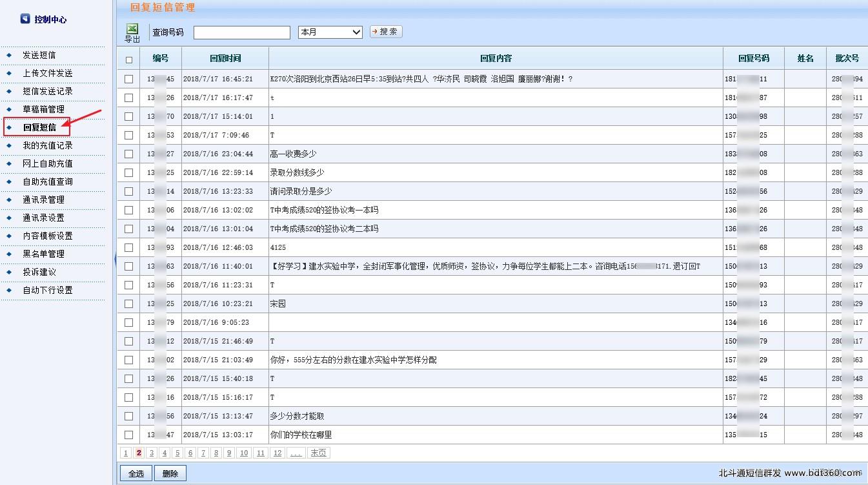Click the 删除 button
The width and height of the screenshot is (868, 485).
pyautogui.click(x=170, y=473)
